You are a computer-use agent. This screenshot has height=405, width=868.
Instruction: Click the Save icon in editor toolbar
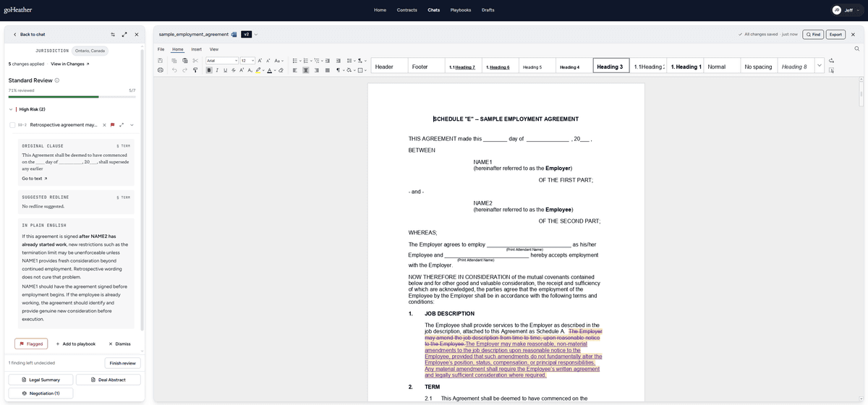pyautogui.click(x=160, y=61)
